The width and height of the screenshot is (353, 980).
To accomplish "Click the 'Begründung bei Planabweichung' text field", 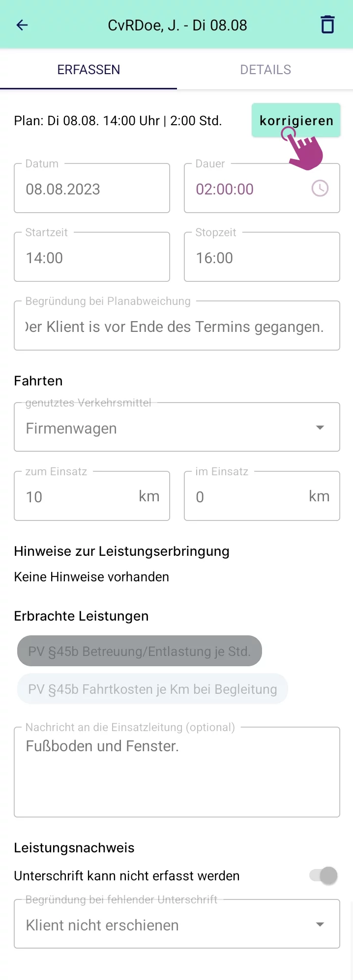I will click(177, 327).
